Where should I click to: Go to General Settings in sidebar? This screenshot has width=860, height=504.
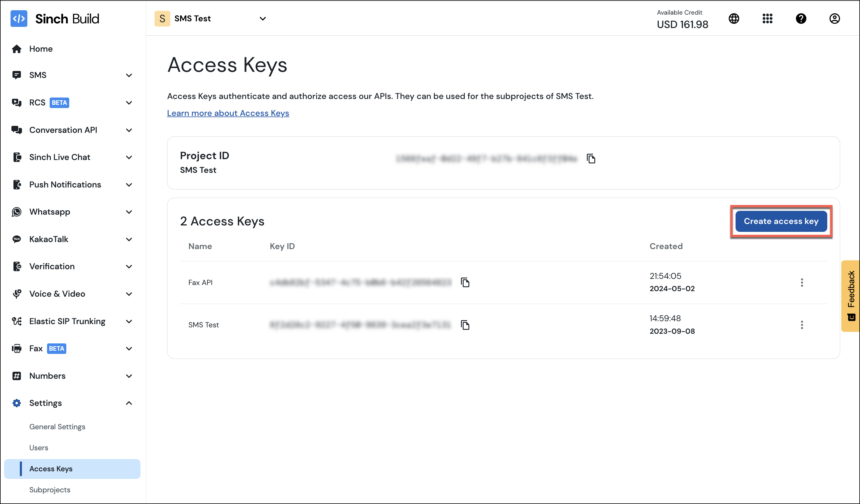(57, 427)
